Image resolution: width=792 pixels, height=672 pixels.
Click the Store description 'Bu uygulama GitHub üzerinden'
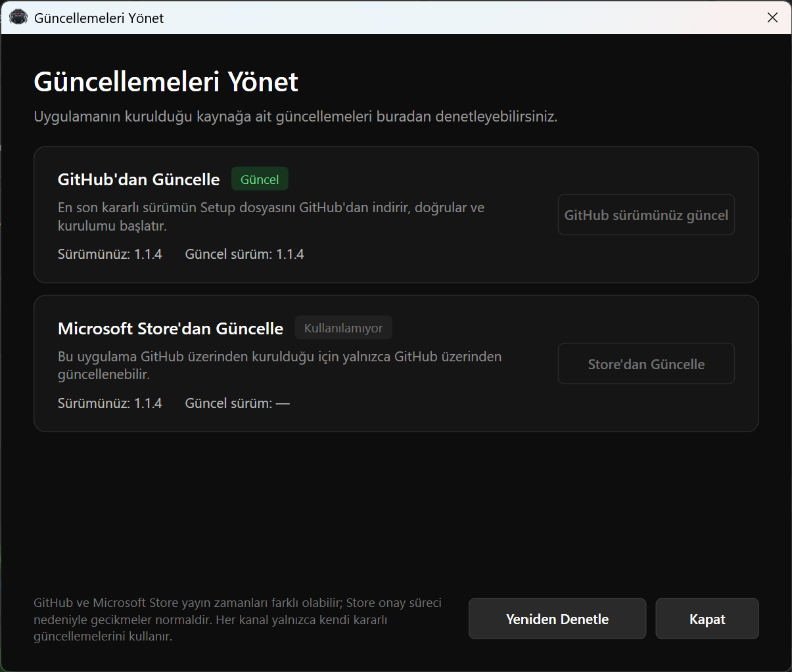(279, 366)
